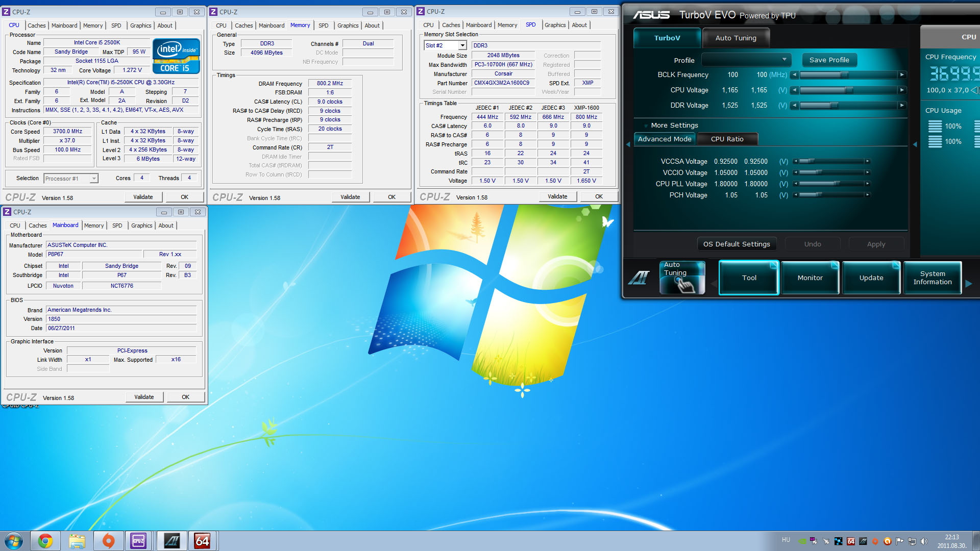Click the CPU-Z taskbar icon

tap(138, 541)
